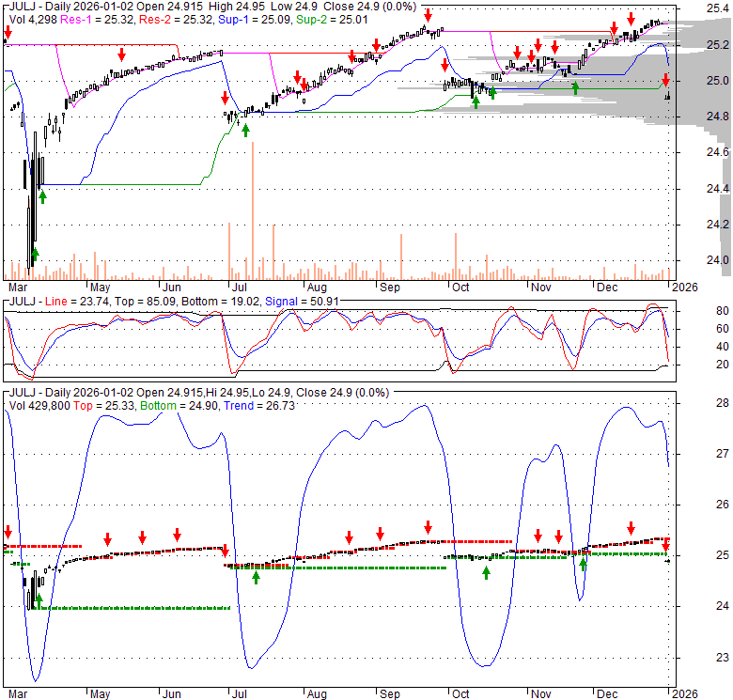Click 'May' on the trend panel time axis
This screenshot has width=733, height=700.
pos(100,694)
